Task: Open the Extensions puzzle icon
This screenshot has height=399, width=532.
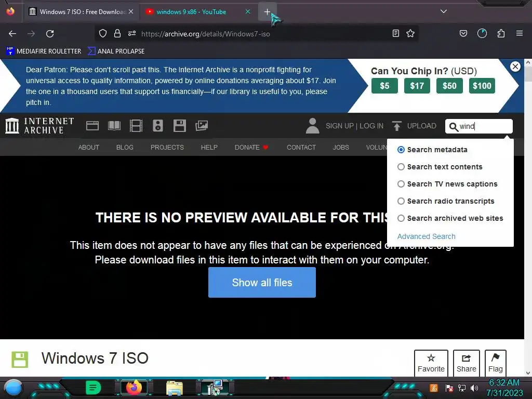Action: coord(501,33)
